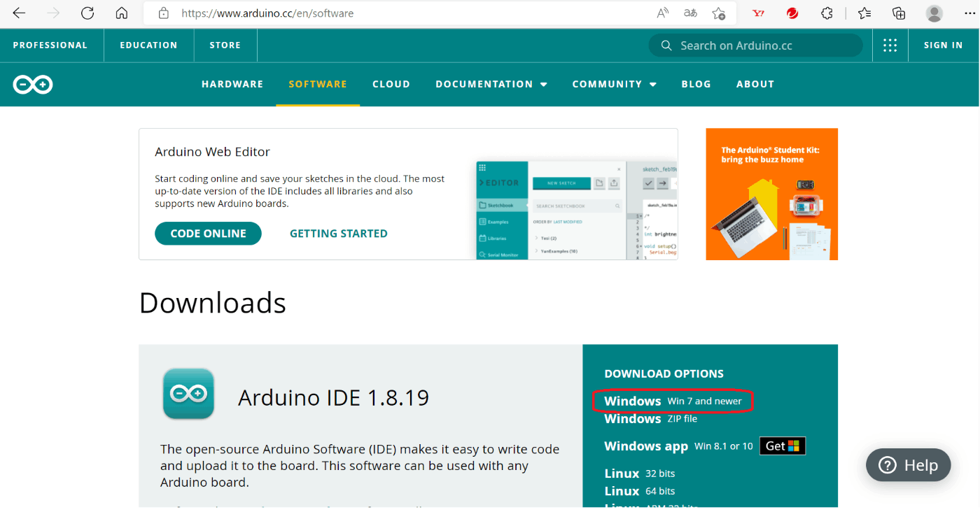Click the Yahoo extension icon

tap(758, 13)
